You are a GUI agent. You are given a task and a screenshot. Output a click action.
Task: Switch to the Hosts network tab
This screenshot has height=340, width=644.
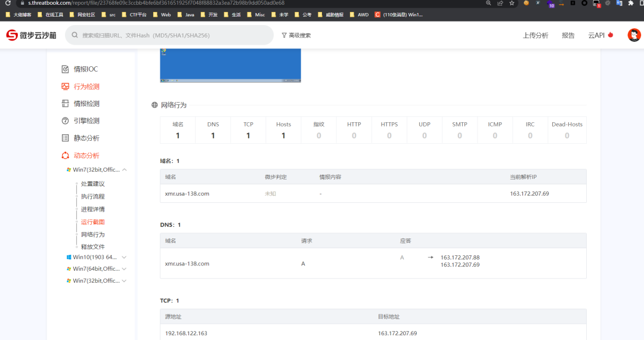coord(283,130)
